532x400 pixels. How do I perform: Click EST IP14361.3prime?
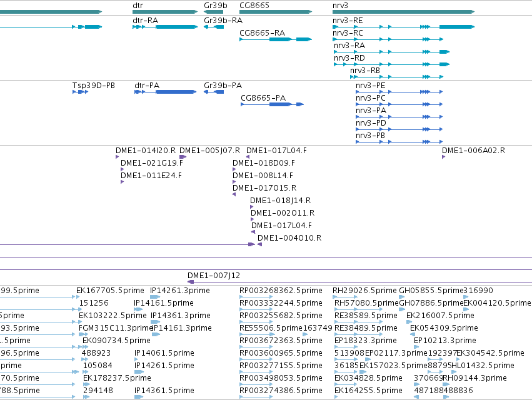(x=180, y=316)
